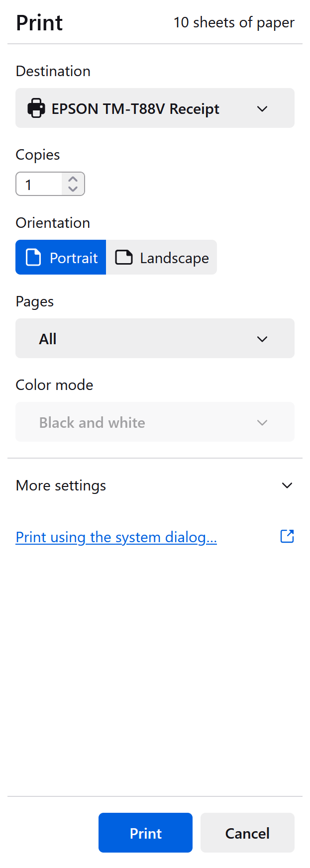Click the landscape page icon in Orientation
The image size is (310, 868).
tap(123, 257)
